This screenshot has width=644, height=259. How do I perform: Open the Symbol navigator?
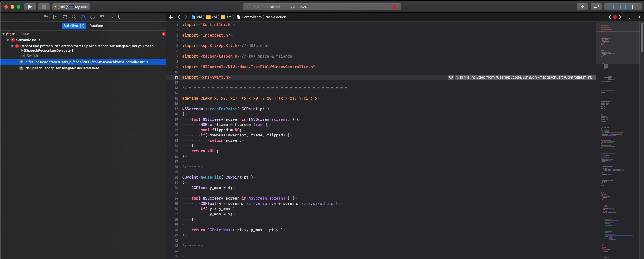(x=65, y=17)
